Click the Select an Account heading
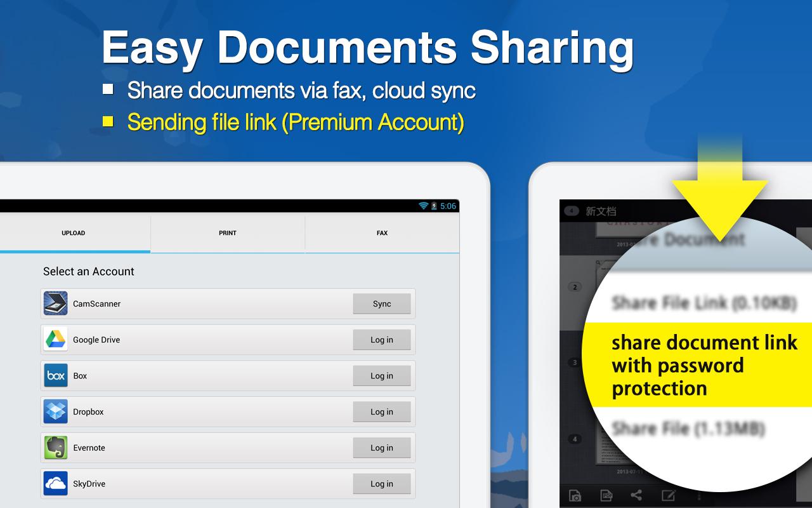This screenshot has width=812, height=508. [89, 271]
